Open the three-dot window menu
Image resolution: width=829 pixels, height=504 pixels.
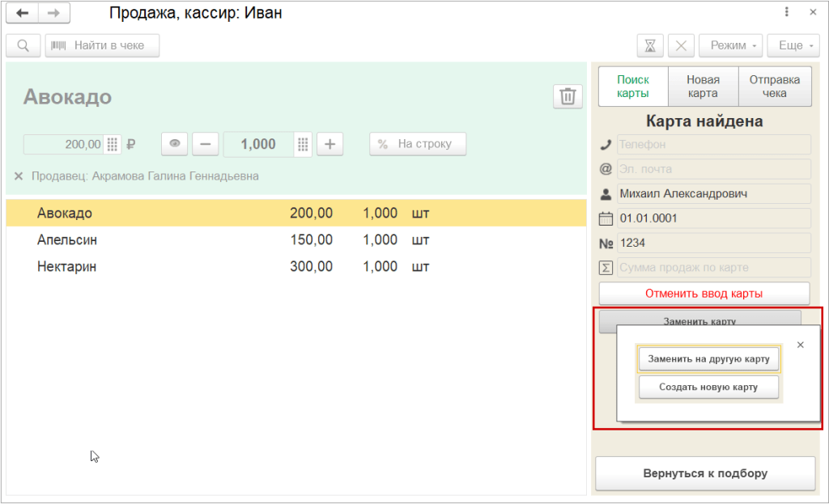pyautogui.click(x=787, y=13)
